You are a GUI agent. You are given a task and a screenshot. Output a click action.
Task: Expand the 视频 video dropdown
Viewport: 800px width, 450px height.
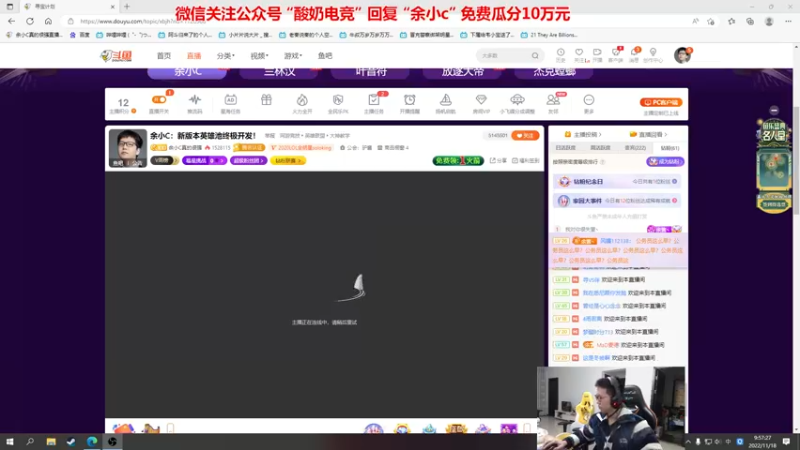pyautogui.click(x=259, y=56)
